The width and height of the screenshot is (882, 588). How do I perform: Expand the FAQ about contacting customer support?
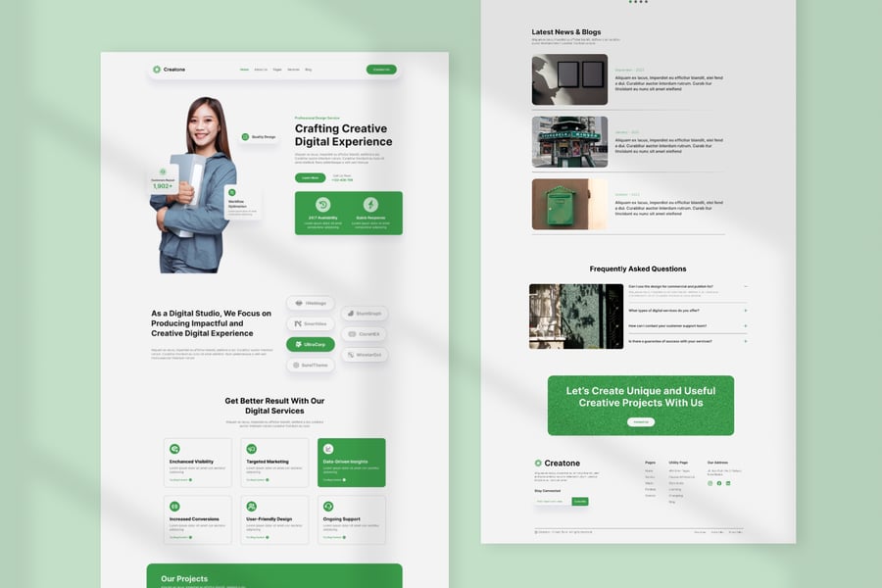[x=745, y=325]
